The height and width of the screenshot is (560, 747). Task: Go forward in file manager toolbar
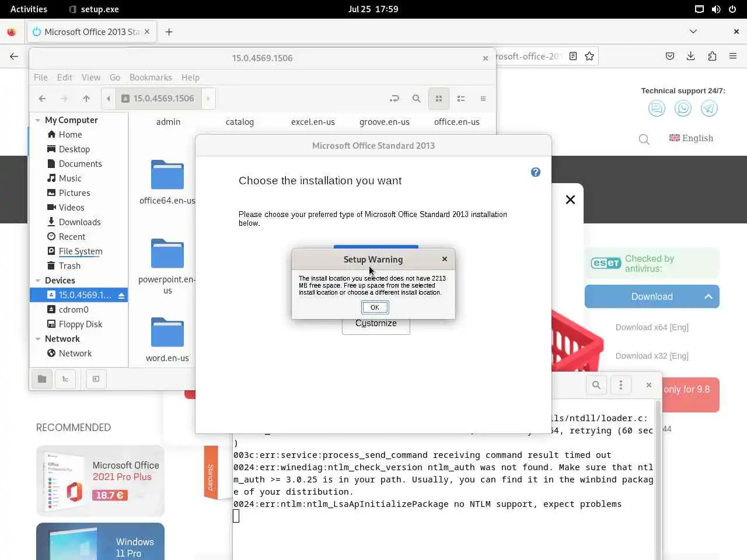(x=64, y=99)
